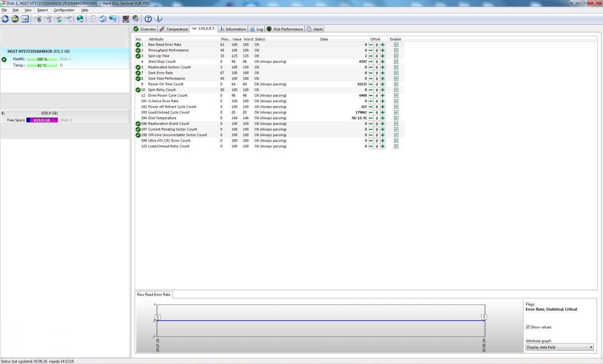Image resolution: width=603 pixels, height=364 pixels.
Task: Toggle Enable checkbox for Start/Stop Count
Action: (396, 62)
